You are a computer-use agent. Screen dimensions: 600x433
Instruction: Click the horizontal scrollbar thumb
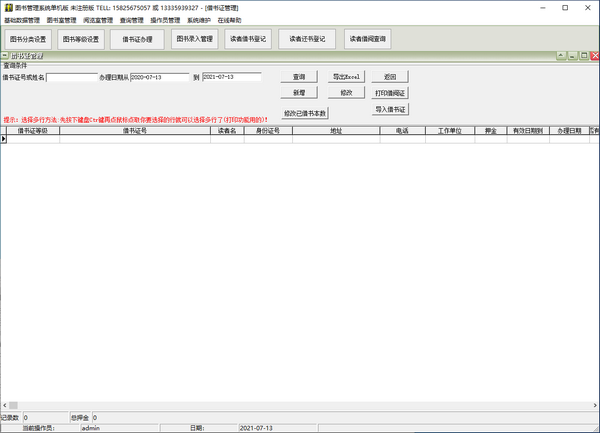(13, 405)
